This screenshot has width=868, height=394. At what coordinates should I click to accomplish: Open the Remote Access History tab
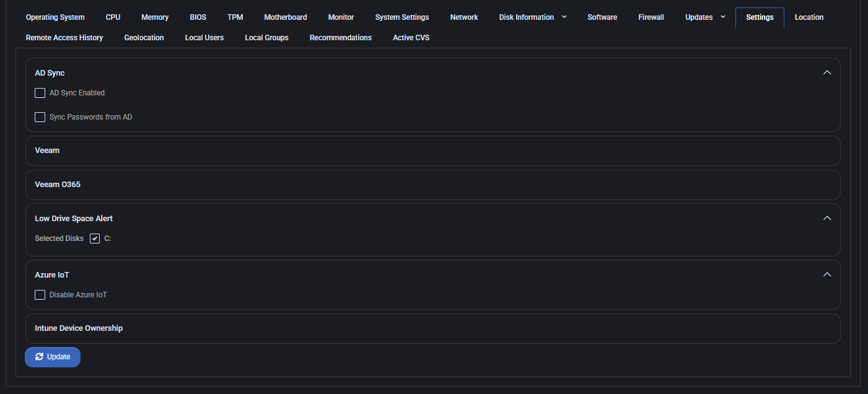[x=64, y=38]
